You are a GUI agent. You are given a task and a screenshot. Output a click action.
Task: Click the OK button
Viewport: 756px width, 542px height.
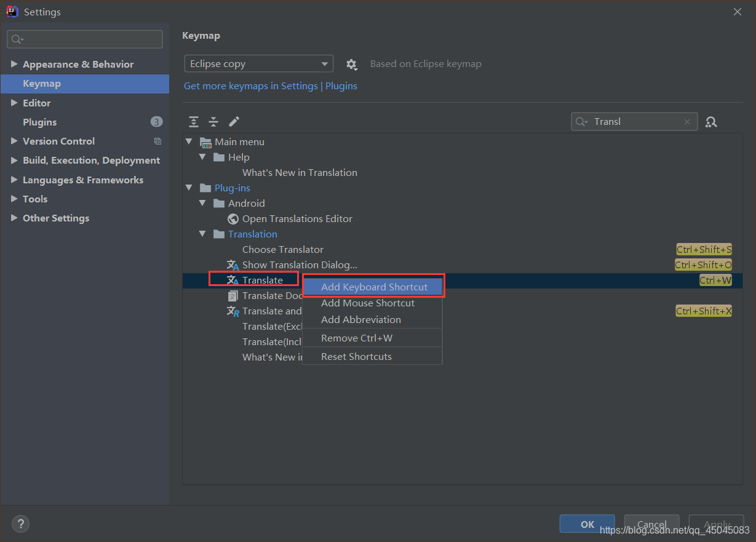click(587, 524)
